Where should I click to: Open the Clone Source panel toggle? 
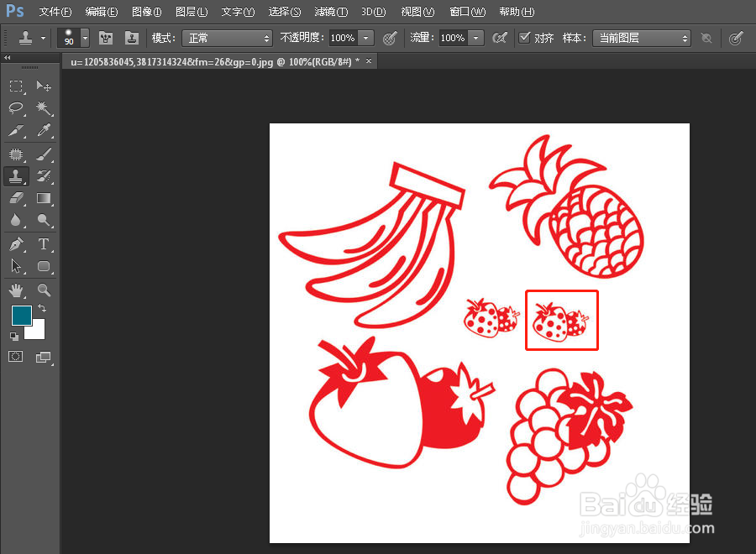pos(131,38)
